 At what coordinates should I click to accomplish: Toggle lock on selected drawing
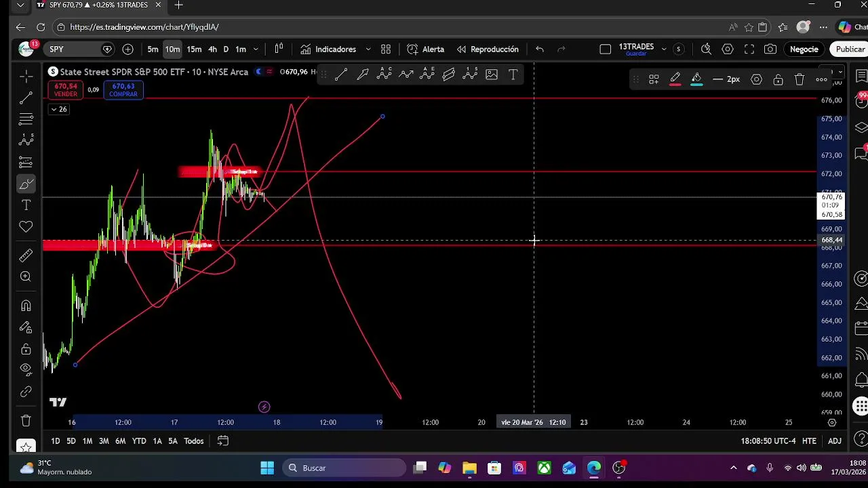(778, 79)
